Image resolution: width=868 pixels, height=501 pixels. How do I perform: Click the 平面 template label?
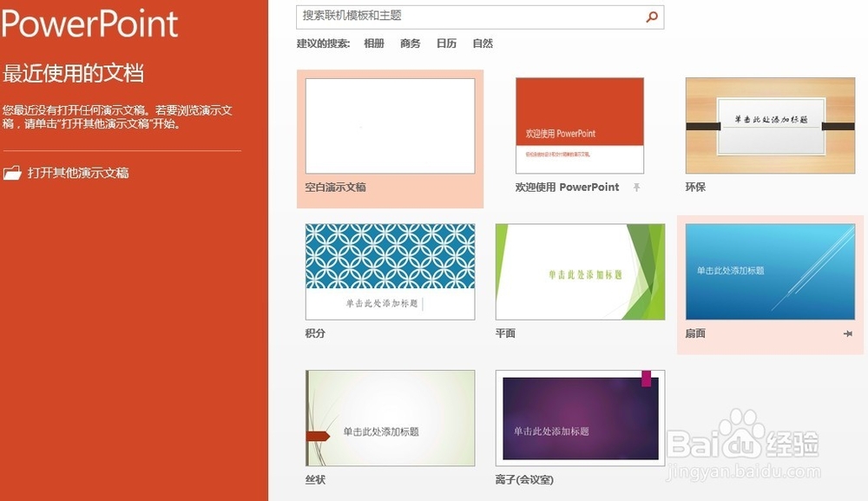coord(505,333)
